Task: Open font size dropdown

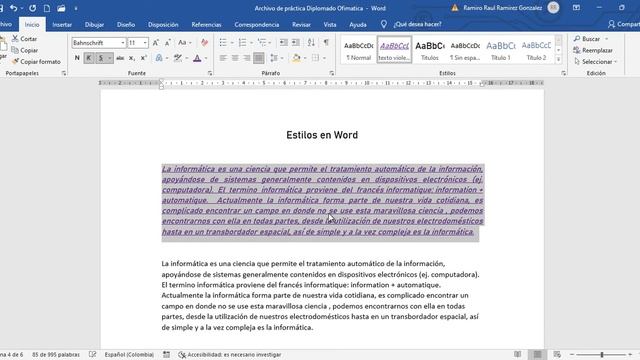Action: 145,43
